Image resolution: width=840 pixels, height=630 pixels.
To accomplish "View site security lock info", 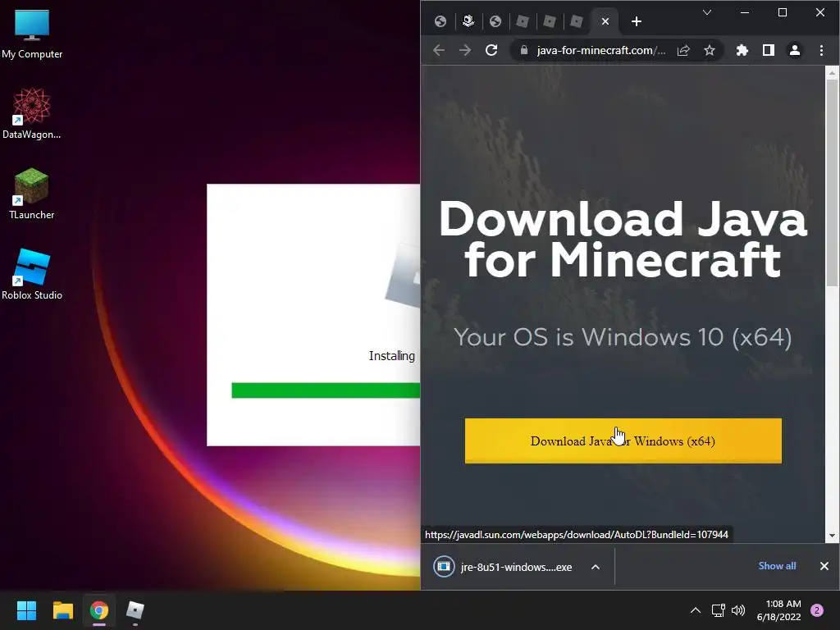I will 524,50.
